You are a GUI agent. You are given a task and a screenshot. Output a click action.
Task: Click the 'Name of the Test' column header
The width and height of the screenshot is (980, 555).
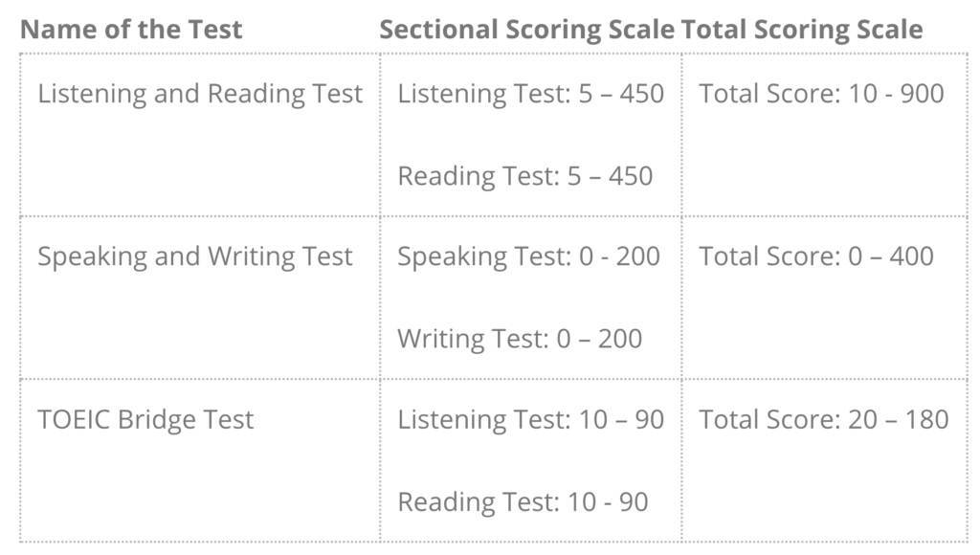pos(131,30)
